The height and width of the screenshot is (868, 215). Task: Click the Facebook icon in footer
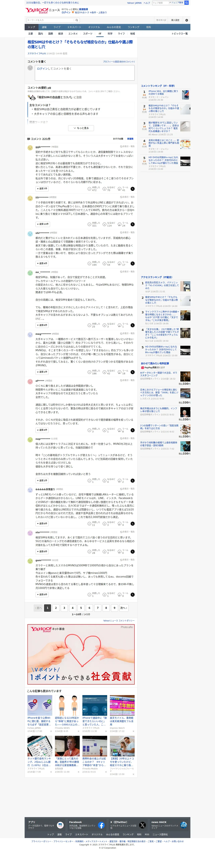click(x=101, y=825)
